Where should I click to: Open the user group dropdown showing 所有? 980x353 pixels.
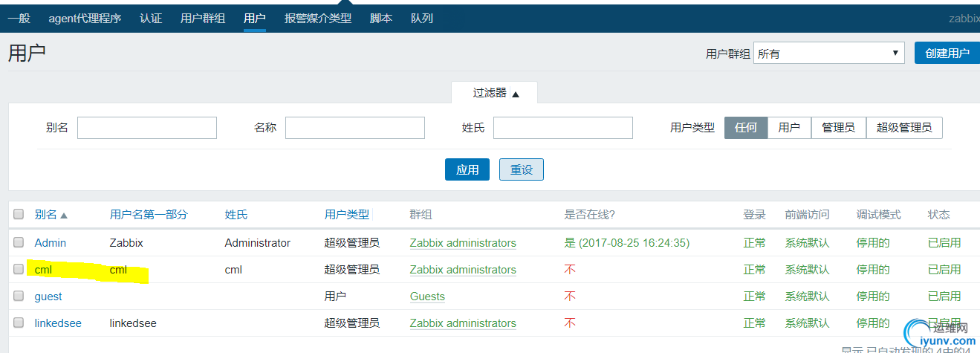[x=828, y=53]
